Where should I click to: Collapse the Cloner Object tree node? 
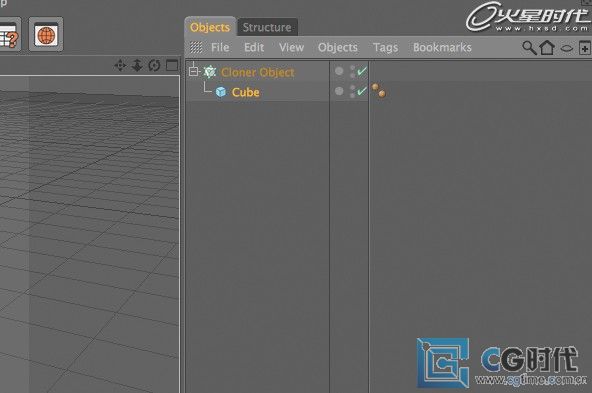[194, 71]
